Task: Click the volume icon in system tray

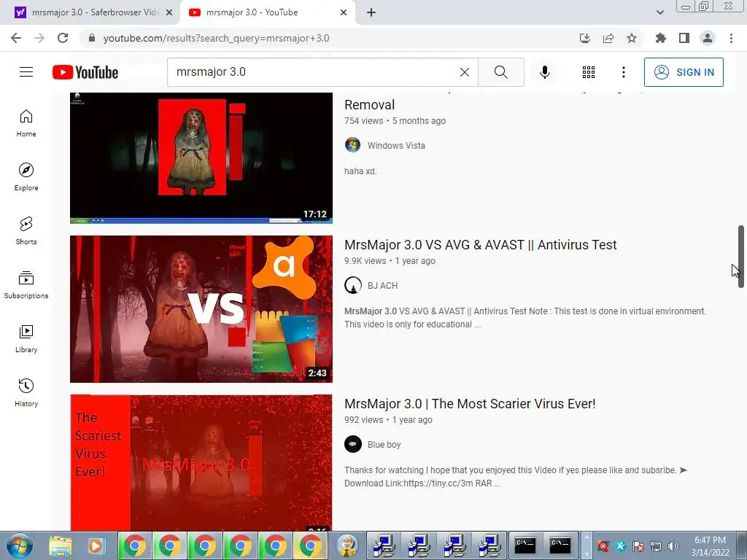Action: (x=673, y=545)
